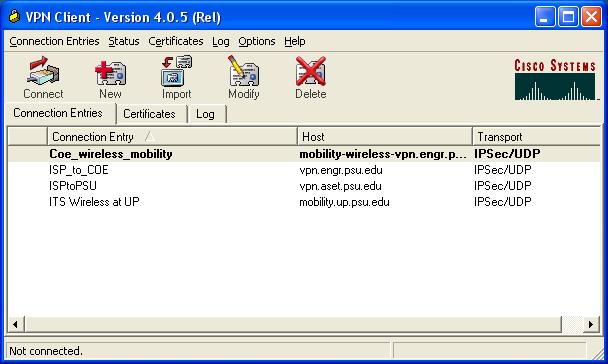608x364 pixels.
Task: Click the Modify toolbar icon
Action: [244, 71]
